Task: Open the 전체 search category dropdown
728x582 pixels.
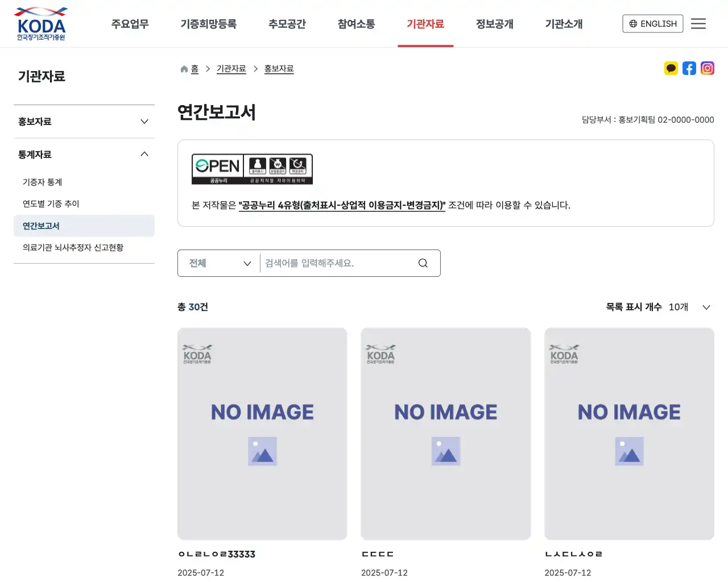Action: point(218,263)
